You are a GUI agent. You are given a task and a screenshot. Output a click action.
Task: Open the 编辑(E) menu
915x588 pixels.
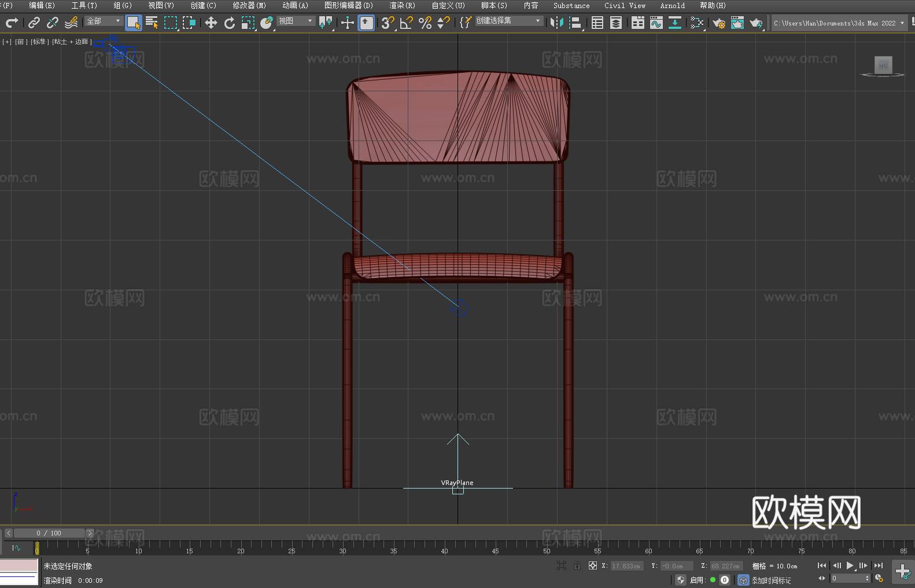42,5
